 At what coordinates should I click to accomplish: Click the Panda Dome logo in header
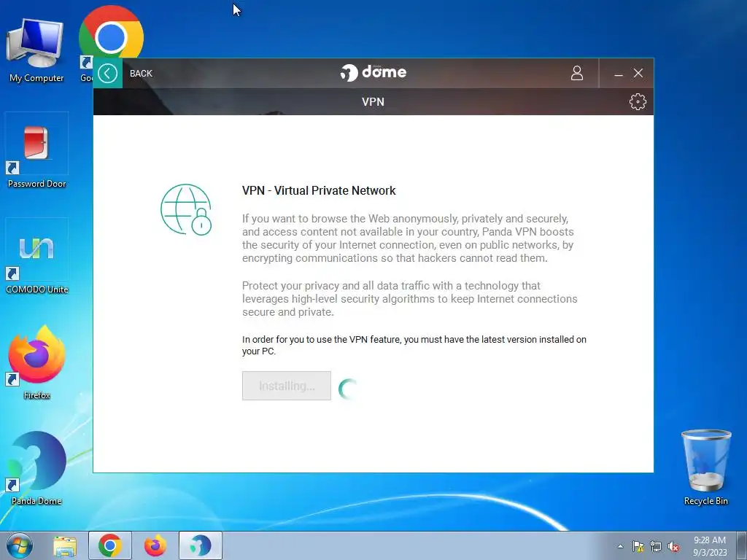[373, 72]
